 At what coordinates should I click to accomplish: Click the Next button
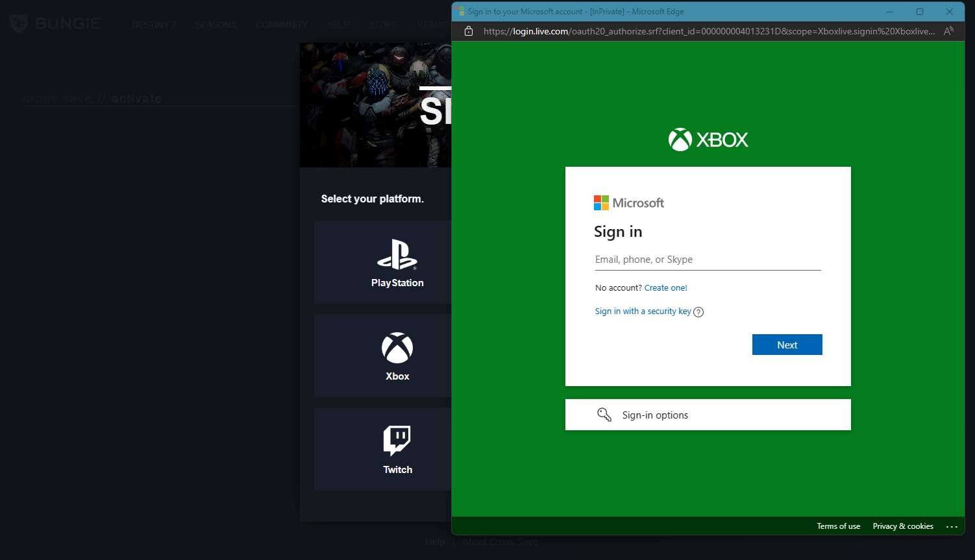point(787,345)
